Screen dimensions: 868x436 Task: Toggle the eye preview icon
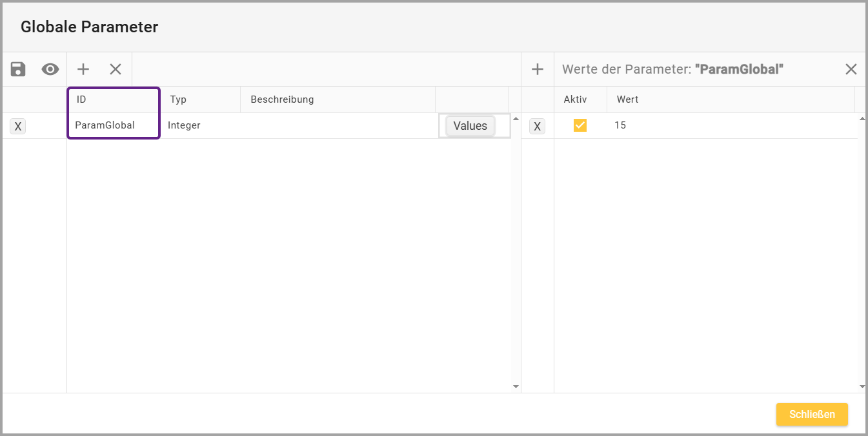[x=50, y=69]
